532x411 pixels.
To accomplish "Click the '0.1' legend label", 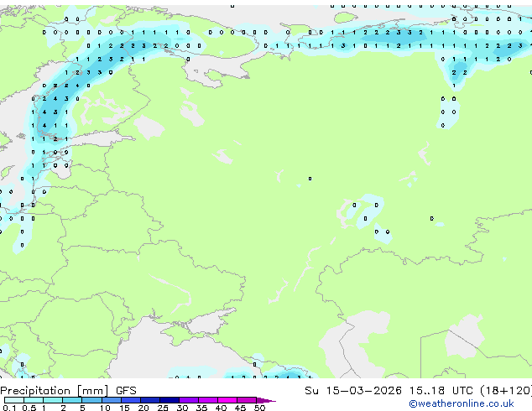I will [9, 408].
